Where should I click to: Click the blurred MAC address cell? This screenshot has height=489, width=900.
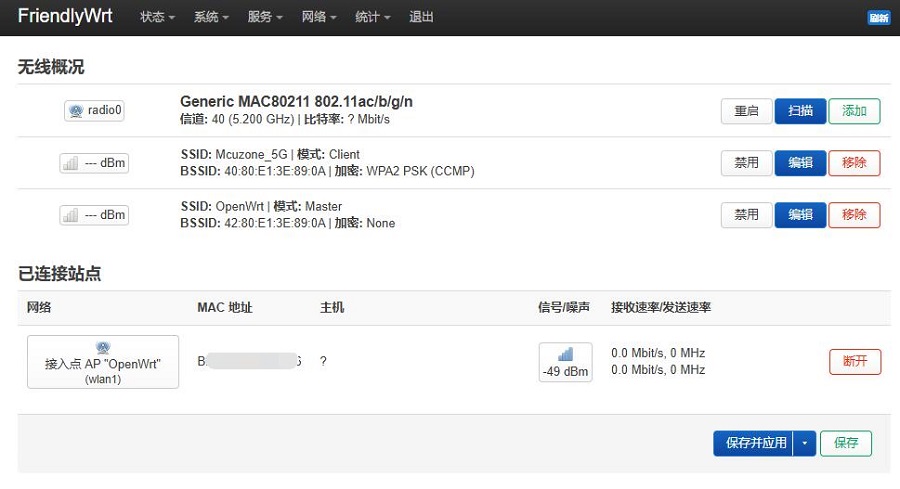(250, 361)
